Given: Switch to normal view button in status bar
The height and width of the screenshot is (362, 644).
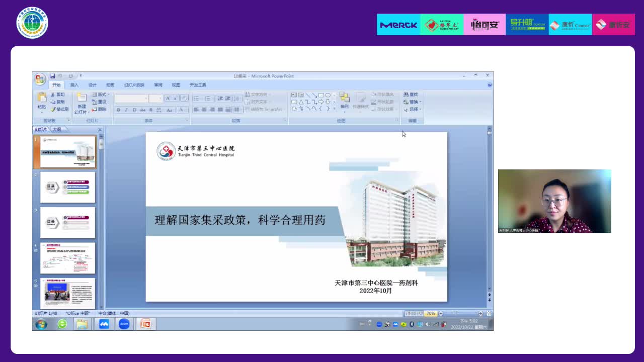Looking at the screenshot, I should [408, 313].
